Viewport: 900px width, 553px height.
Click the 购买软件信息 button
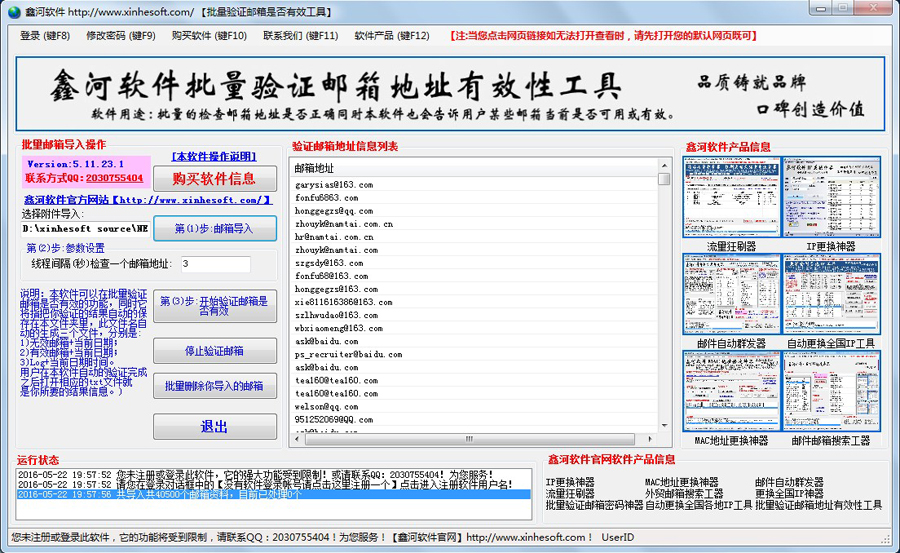(214, 179)
